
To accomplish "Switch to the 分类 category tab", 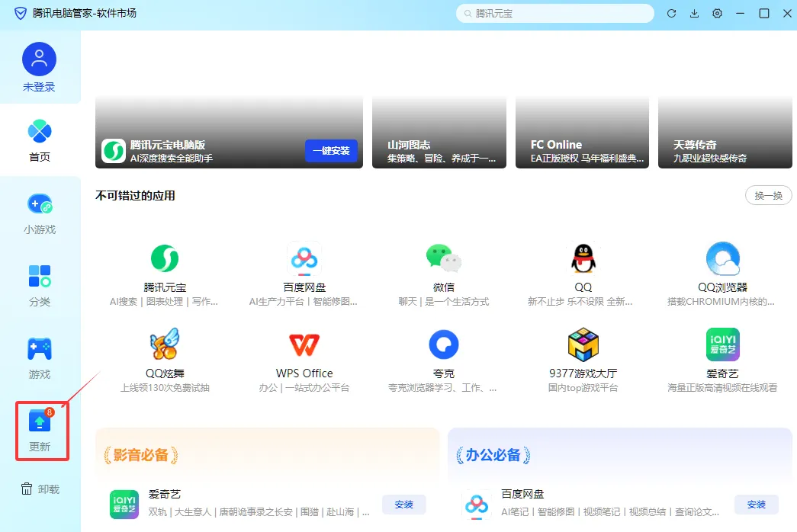I will pyautogui.click(x=40, y=286).
